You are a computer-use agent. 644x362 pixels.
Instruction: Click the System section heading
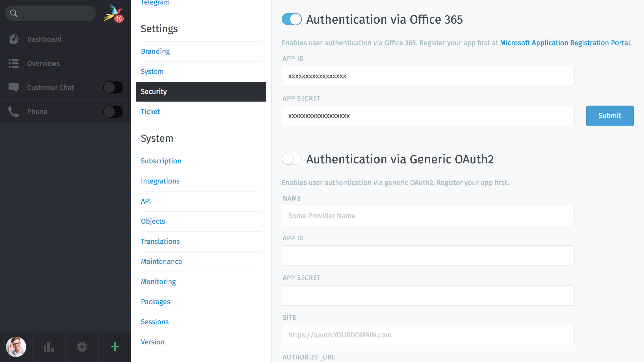(157, 138)
